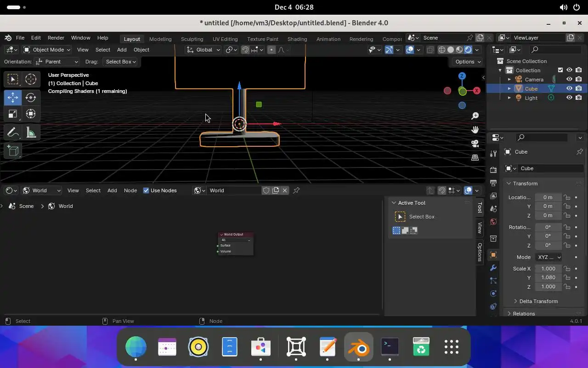Open the Object Constraints properties tab icon
This screenshot has width=588, height=368.
[493, 306]
